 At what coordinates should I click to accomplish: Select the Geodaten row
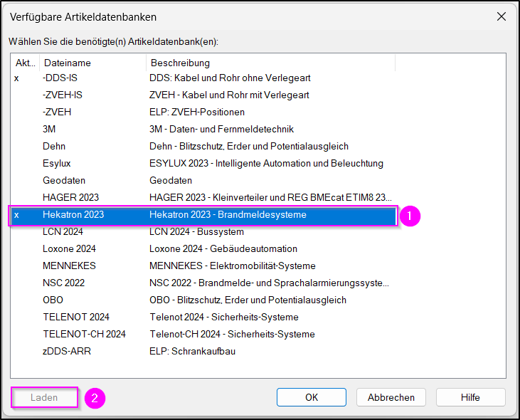[203, 181]
